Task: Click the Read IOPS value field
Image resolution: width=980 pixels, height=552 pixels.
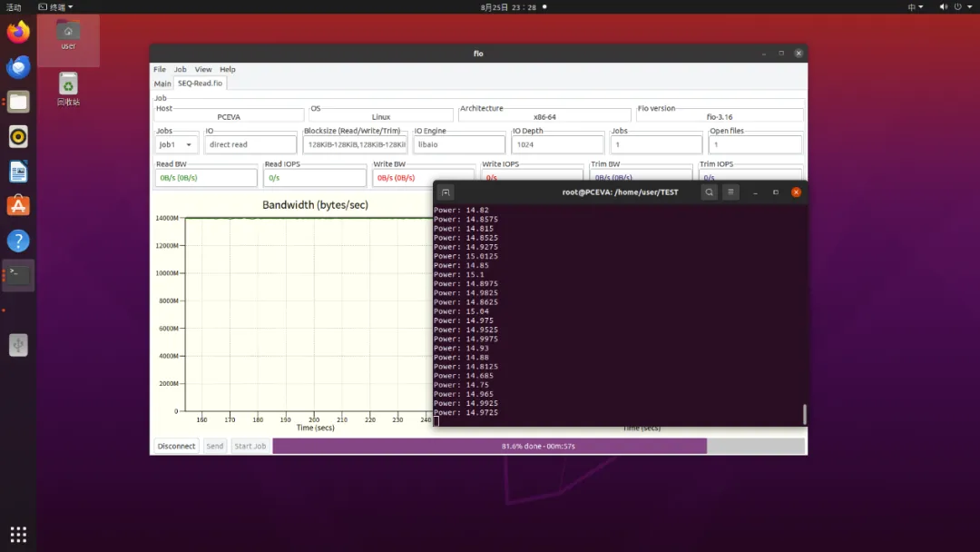Action: click(314, 178)
